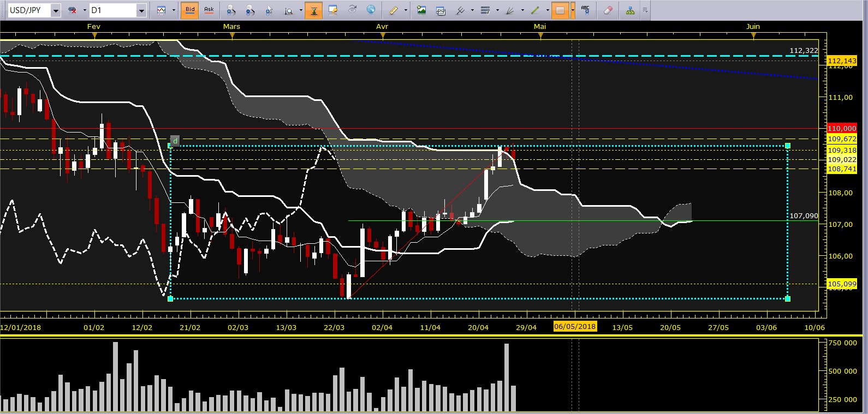Click the 109,672 price level label

(x=842, y=139)
